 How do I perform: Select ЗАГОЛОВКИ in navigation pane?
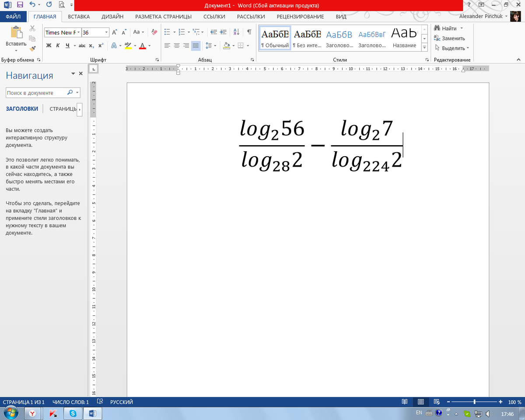pyautogui.click(x=22, y=108)
